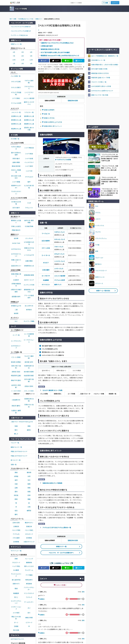This screenshot has width=129, height=644.
Task: Open the 龍が如く8 game icon
Action: pos(92,264)
